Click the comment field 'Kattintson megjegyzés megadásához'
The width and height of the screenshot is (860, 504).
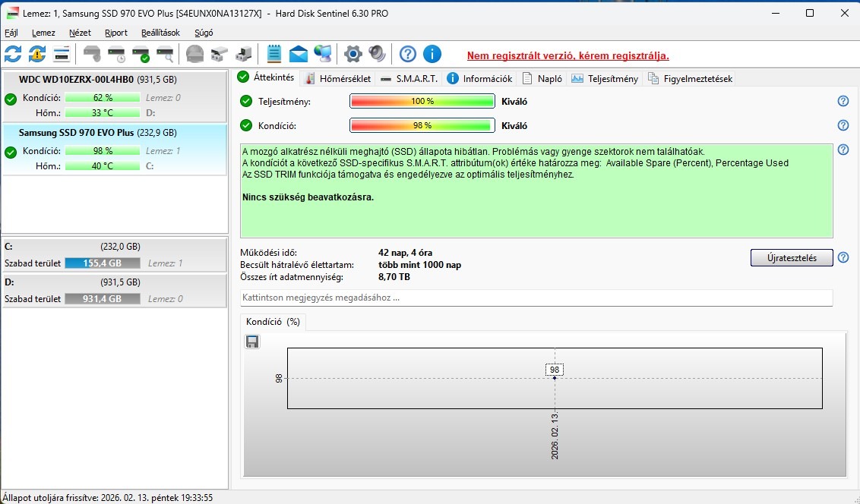point(536,298)
